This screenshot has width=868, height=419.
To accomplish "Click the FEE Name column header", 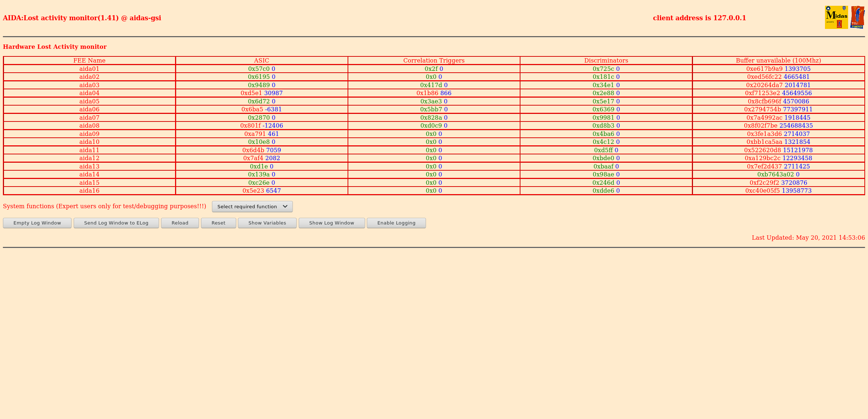I will pos(89,60).
